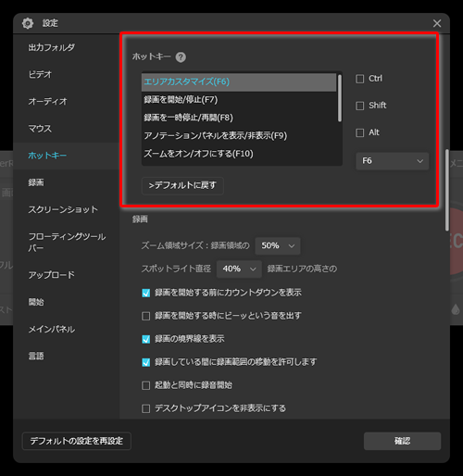Uncheck 録画の境界線を表示 checkbox

pos(146,339)
